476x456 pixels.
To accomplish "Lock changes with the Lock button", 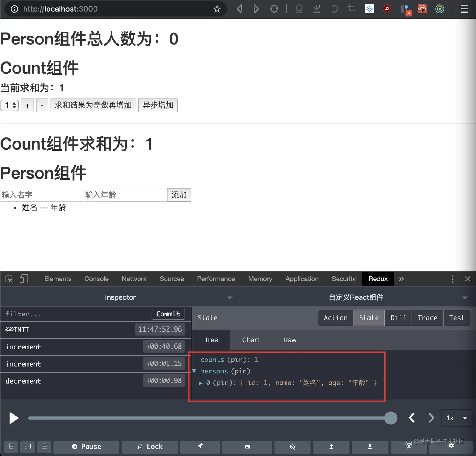I will [x=150, y=447].
